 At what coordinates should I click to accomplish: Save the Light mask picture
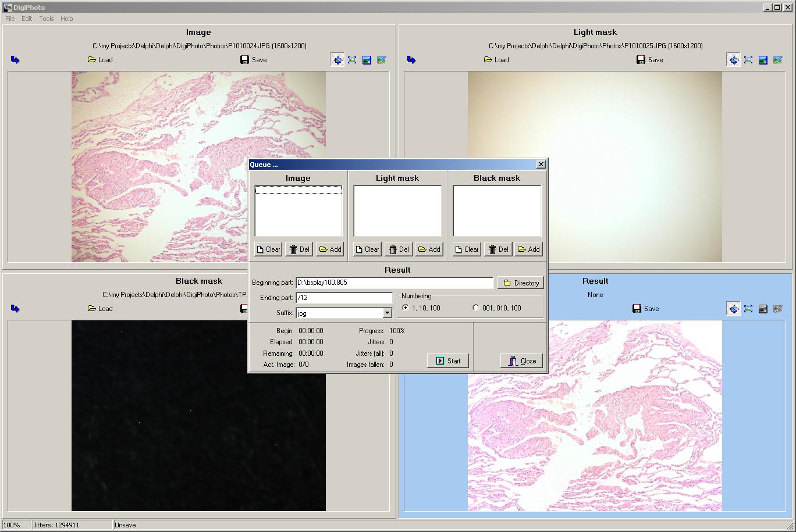[650, 60]
